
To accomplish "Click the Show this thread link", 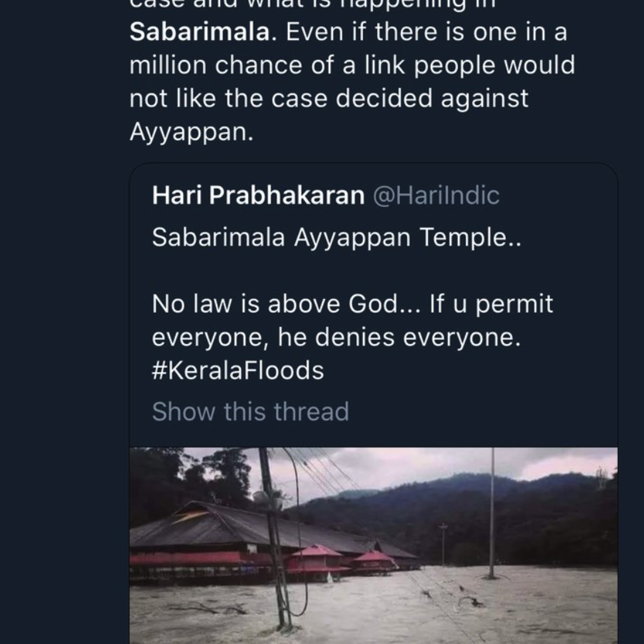I will click(250, 411).
